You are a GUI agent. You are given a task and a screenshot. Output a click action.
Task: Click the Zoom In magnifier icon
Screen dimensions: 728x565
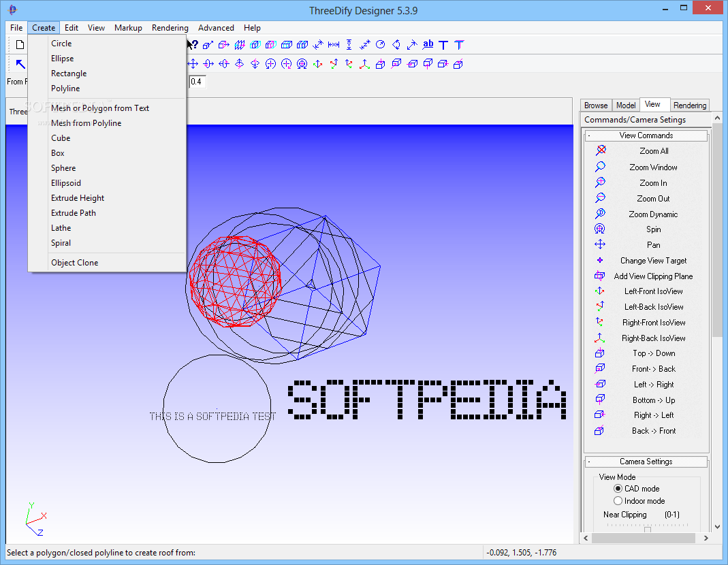pos(601,182)
